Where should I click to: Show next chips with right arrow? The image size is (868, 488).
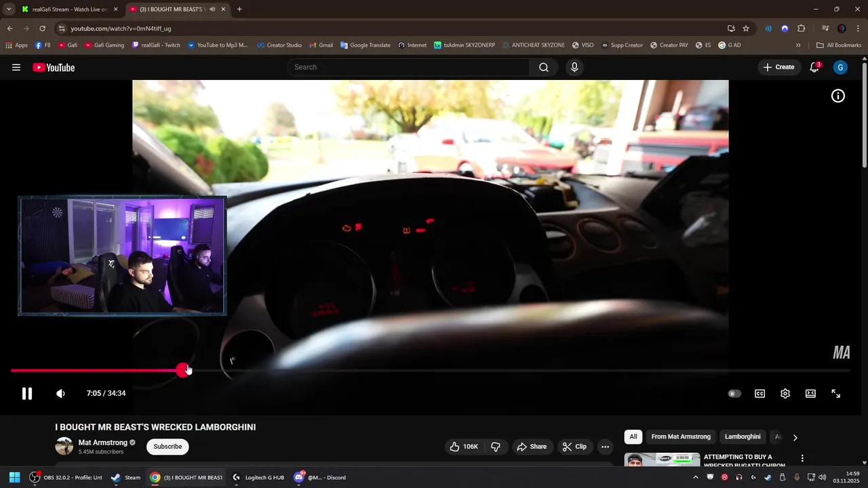(x=795, y=437)
